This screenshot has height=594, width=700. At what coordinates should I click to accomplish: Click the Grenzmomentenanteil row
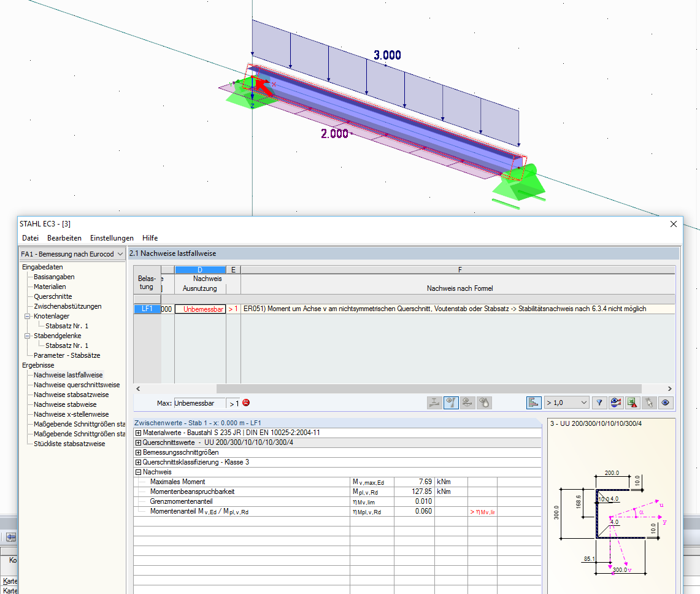[x=337, y=501]
